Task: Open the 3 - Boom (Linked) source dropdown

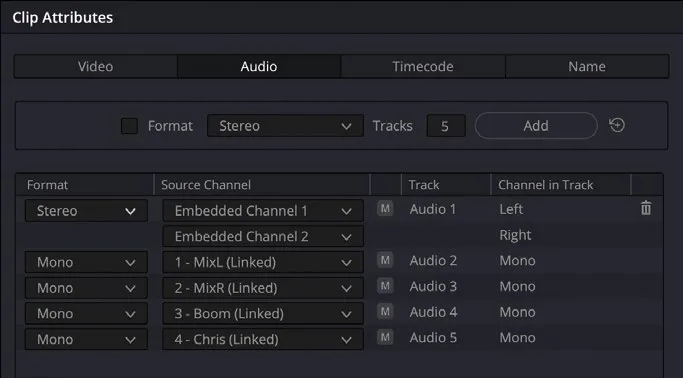Action: (263, 314)
